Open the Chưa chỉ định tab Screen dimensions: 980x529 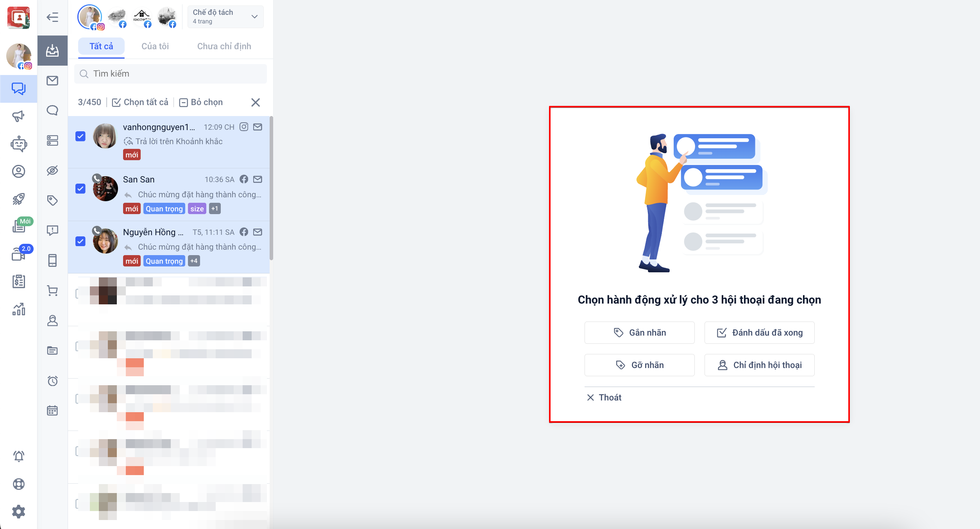[224, 46]
